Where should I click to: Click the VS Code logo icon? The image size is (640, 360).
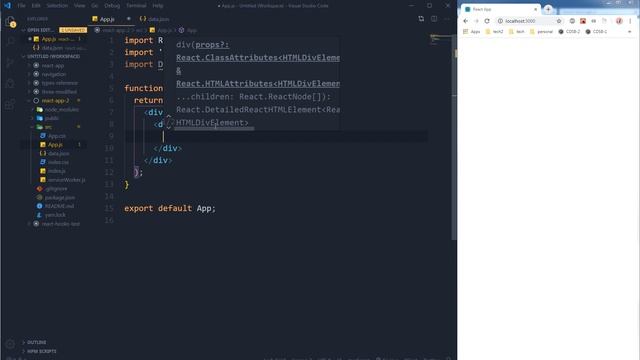tap(7, 6)
